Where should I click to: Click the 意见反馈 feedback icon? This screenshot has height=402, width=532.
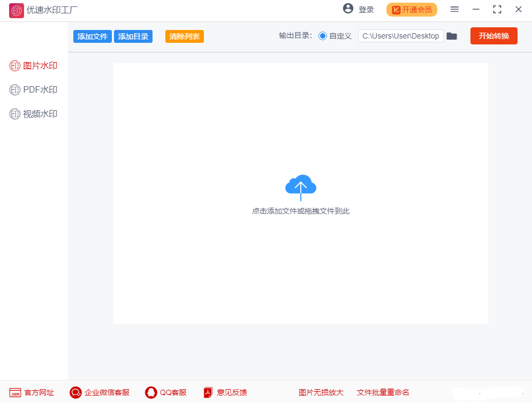click(x=208, y=392)
